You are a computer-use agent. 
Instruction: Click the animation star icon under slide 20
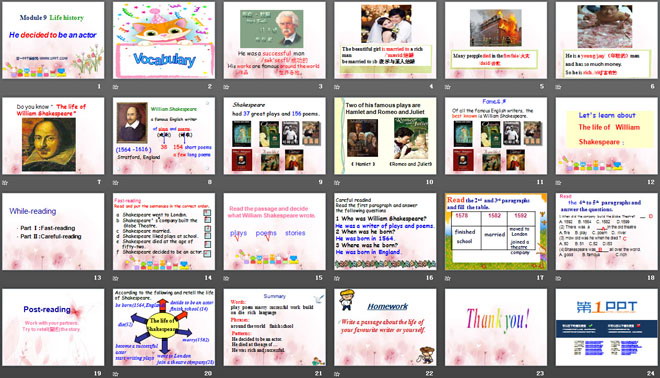point(116,373)
